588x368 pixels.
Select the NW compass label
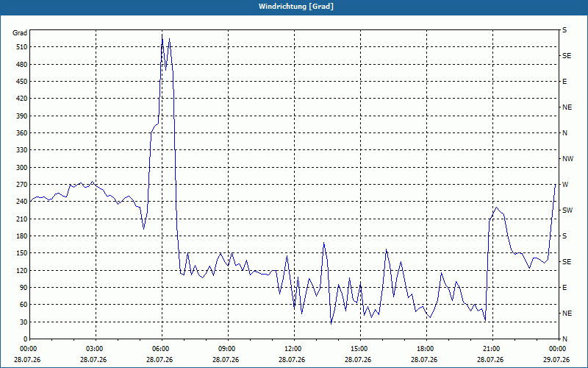point(567,159)
